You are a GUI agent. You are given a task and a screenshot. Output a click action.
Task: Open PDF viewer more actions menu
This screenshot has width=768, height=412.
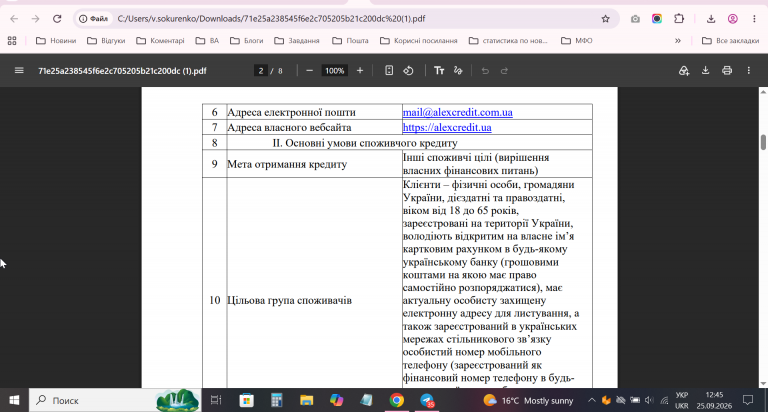click(x=748, y=71)
